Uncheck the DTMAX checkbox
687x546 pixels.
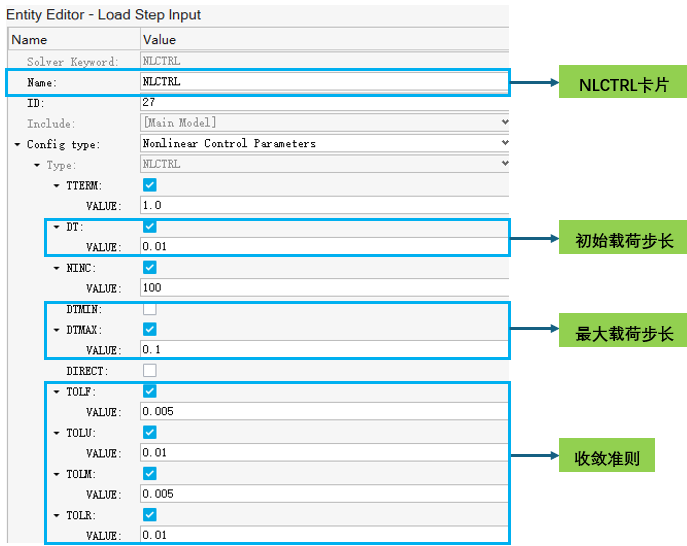tap(149, 329)
